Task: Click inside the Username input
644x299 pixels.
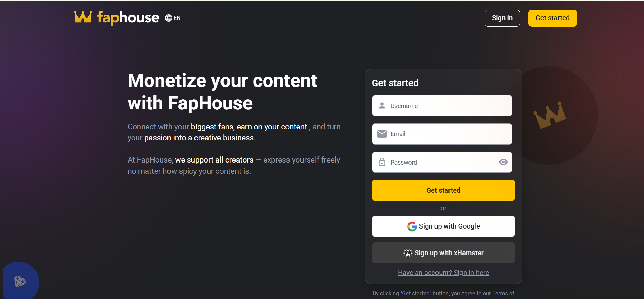Action: [x=441, y=106]
